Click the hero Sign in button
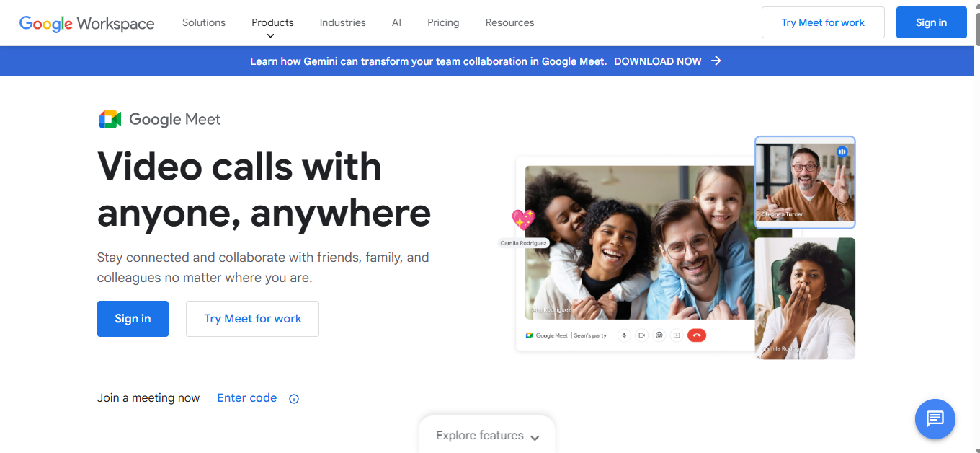Image resolution: width=980 pixels, height=453 pixels. (133, 319)
